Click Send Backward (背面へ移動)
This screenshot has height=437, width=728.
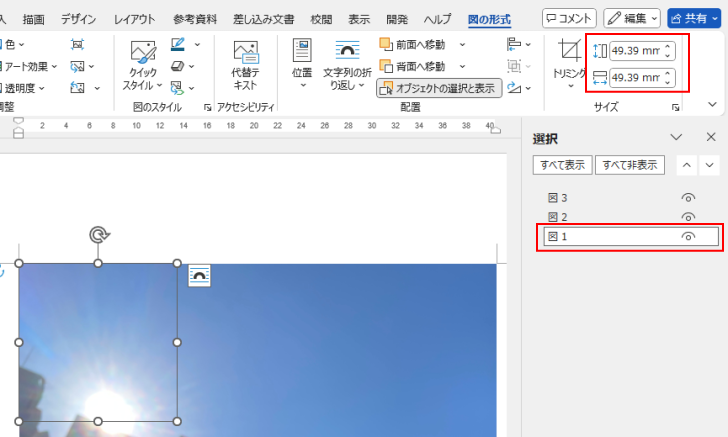tap(412, 66)
